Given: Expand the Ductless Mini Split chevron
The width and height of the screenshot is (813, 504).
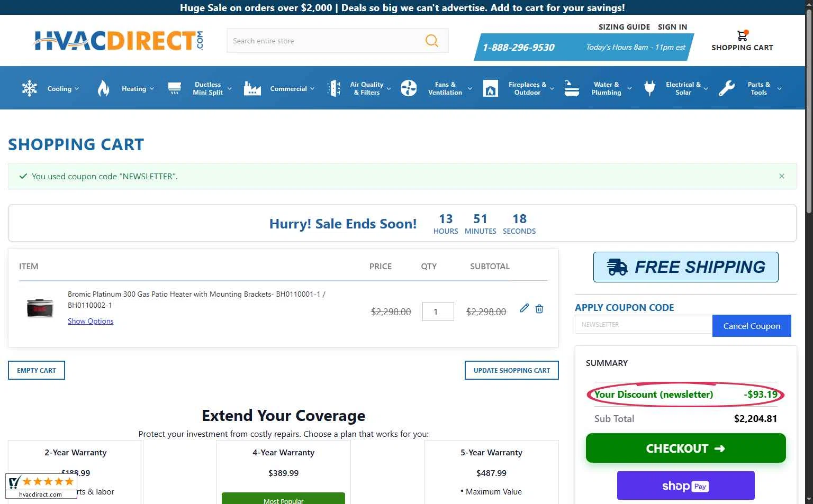Looking at the screenshot, I should pyautogui.click(x=229, y=89).
